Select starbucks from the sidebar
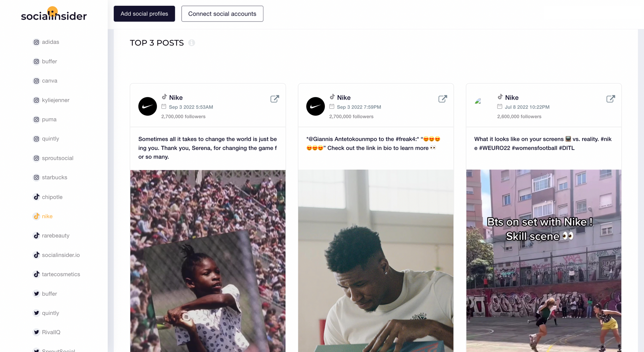 tap(54, 177)
